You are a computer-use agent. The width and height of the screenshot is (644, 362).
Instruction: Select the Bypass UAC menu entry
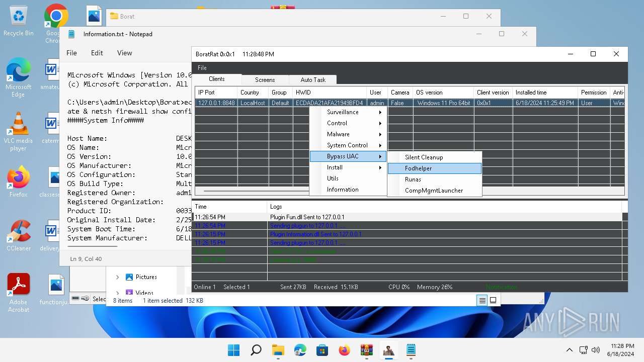pos(348,156)
